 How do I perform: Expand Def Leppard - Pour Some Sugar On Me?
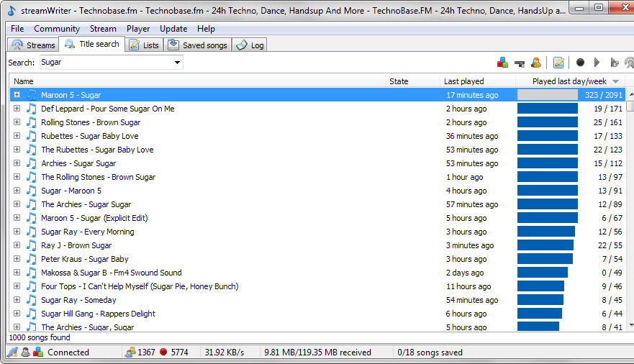(17, 109)
